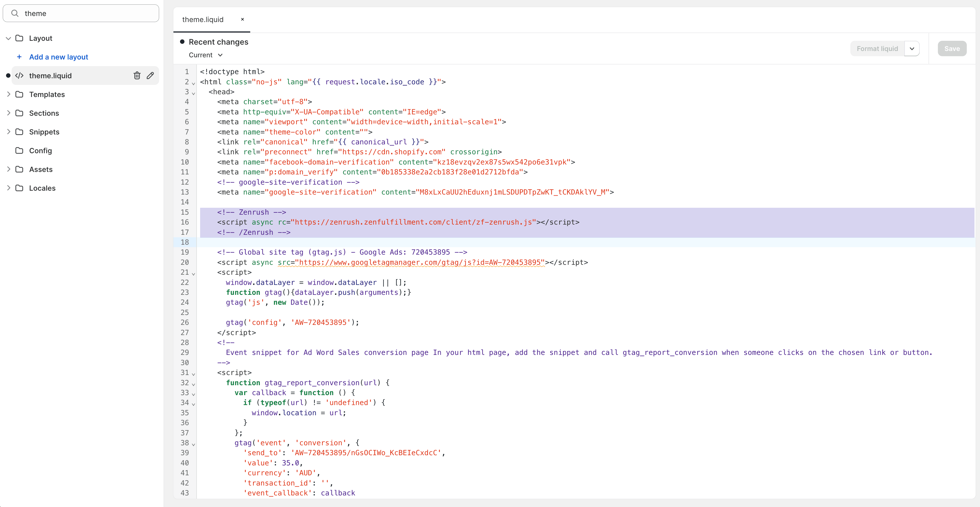Viewport: 980px width, 507px height.
Task: Click the zenrush.js script URL on line 16
Action: click(x=413, y=222)
